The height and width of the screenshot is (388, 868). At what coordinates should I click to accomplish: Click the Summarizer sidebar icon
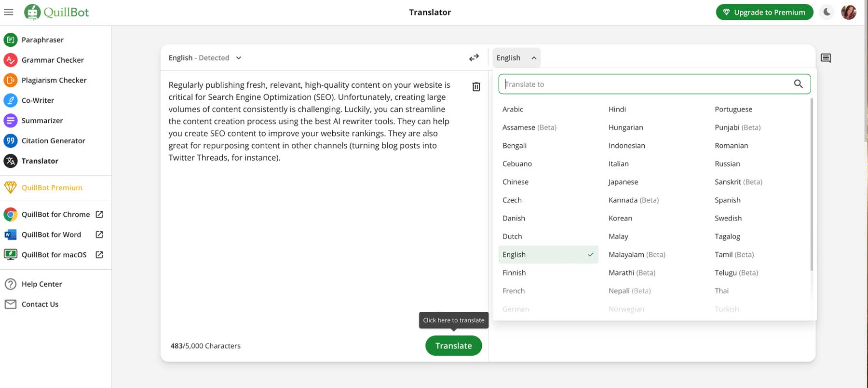click(11, 121)
